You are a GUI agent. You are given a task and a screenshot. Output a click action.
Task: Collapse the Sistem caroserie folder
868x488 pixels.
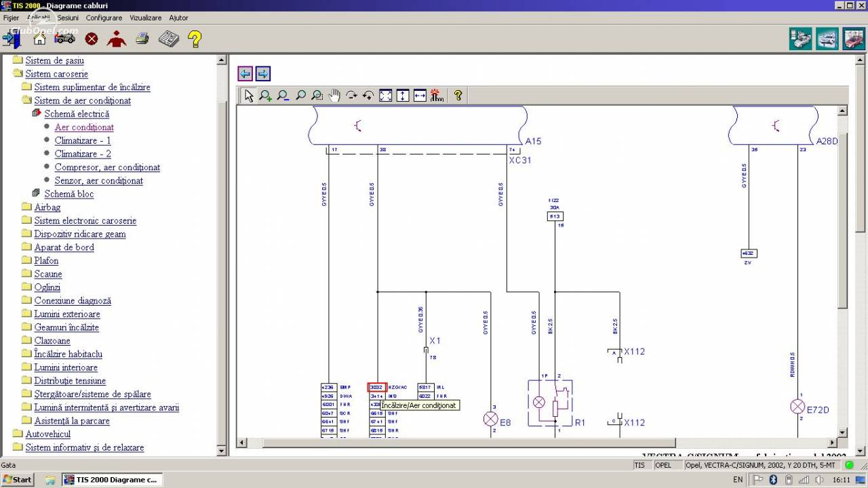(57, 74)
